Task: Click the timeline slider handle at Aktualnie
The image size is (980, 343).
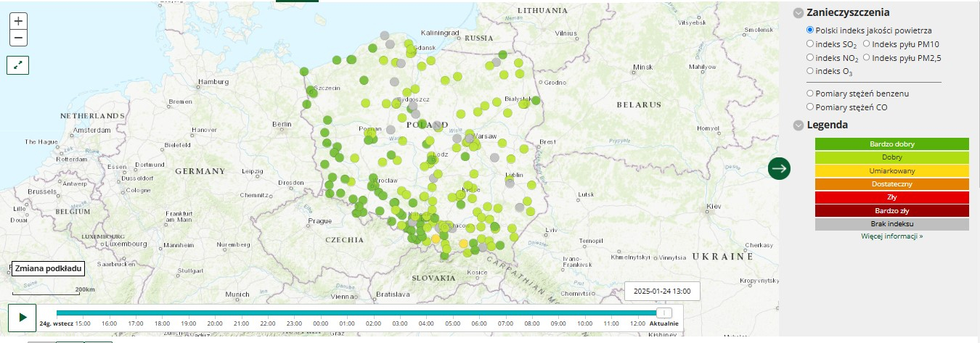Action: [x=663, y=313]
